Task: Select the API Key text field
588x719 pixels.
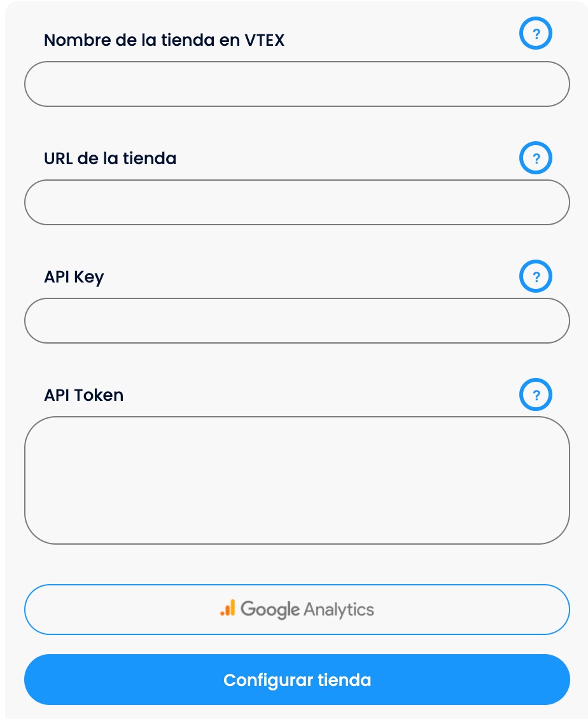Action: [x=297, y=321]
